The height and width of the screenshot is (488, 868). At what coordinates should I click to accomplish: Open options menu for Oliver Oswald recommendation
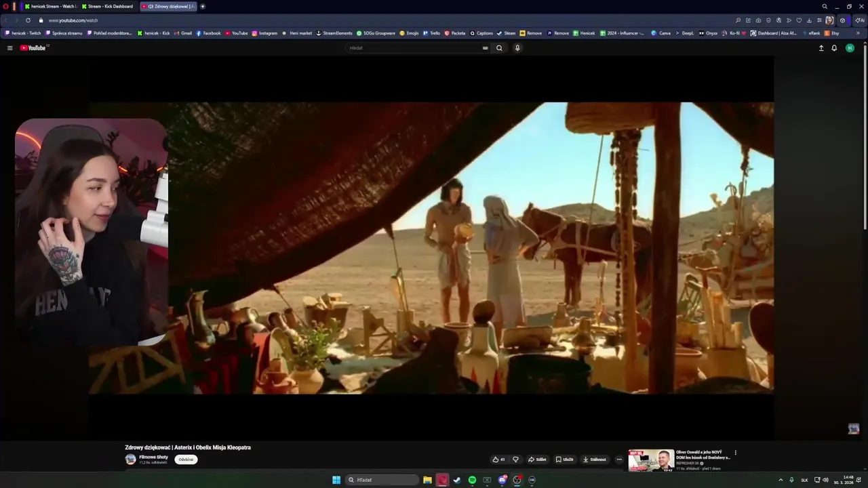735,453
